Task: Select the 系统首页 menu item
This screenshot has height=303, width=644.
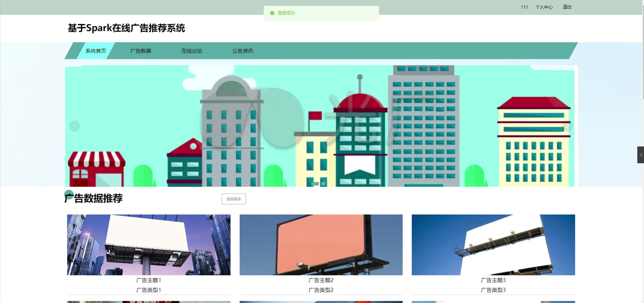Action: pos(95,51)
